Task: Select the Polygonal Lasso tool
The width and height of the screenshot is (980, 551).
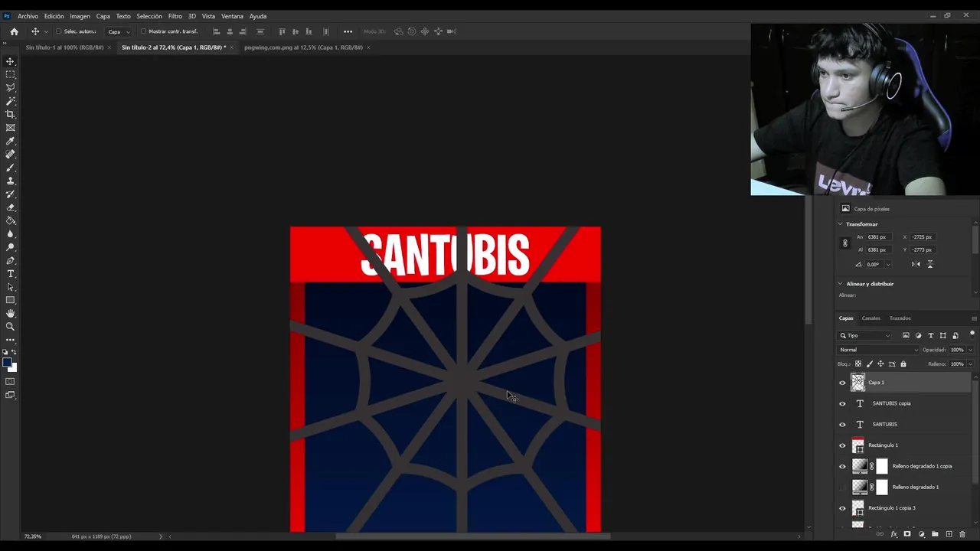Action: coord(10,87)
